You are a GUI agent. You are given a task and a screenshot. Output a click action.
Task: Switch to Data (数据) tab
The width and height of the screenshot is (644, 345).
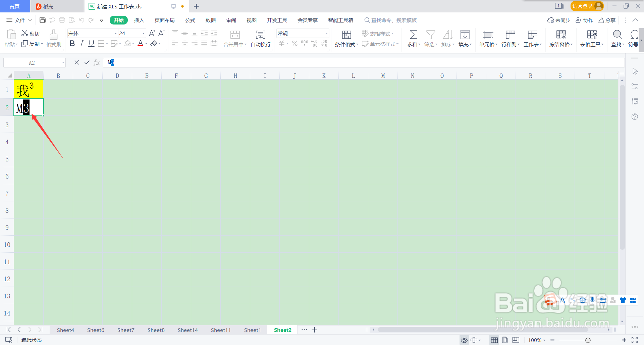pyautogui.click(x=211, y=20)
